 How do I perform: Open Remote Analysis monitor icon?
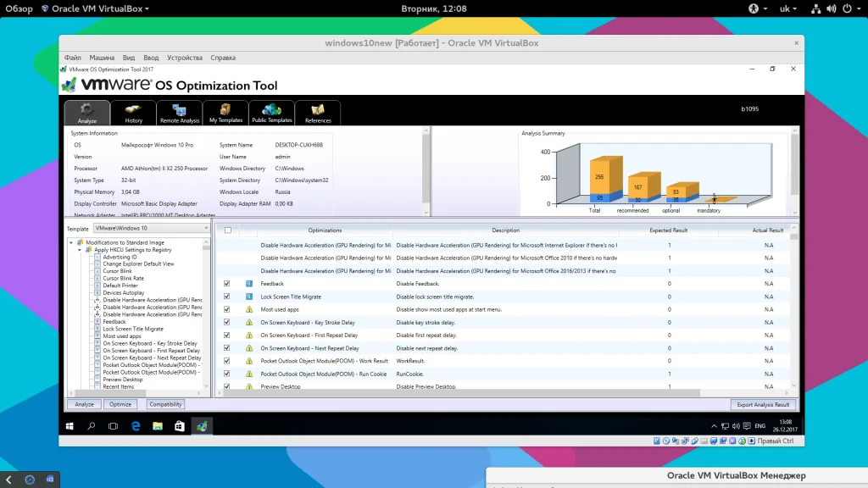point(180,109)
